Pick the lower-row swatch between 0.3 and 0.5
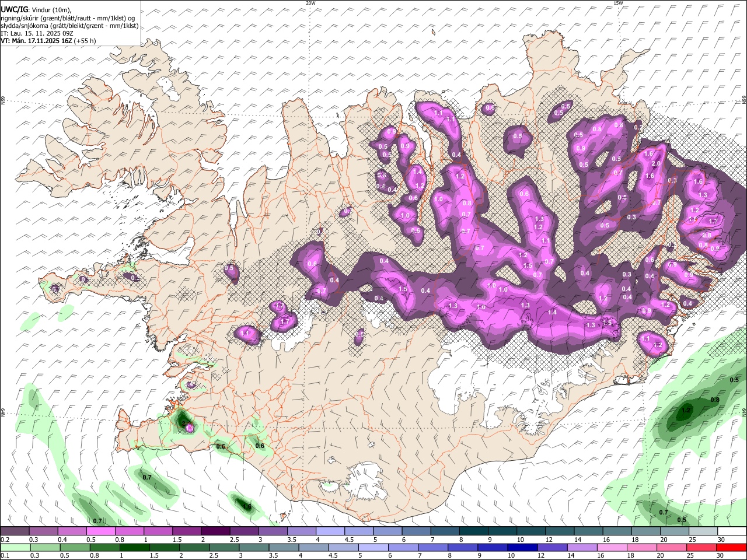The width and height of the screenshot is (747, 560). point(44,547)
